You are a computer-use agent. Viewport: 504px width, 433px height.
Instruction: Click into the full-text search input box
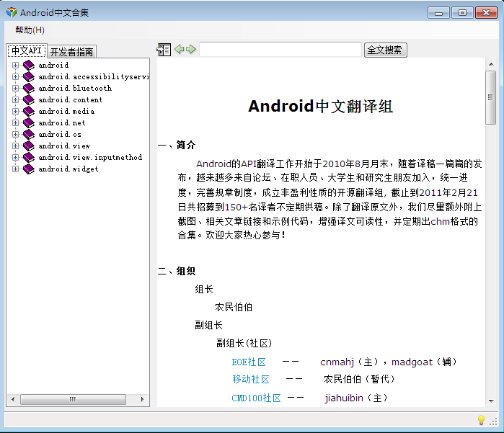click(280, 50)
